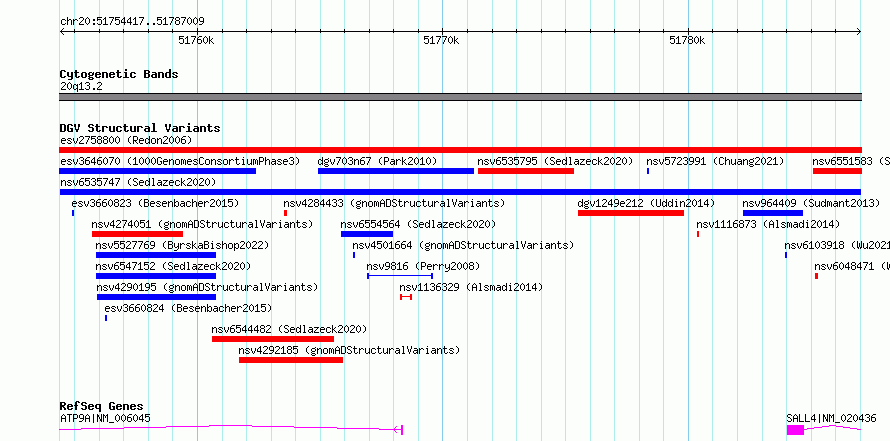890x441 pixels.
Task: Open nsv964409 (Sudmant2013) variant label
Action: tap(811, 203)
